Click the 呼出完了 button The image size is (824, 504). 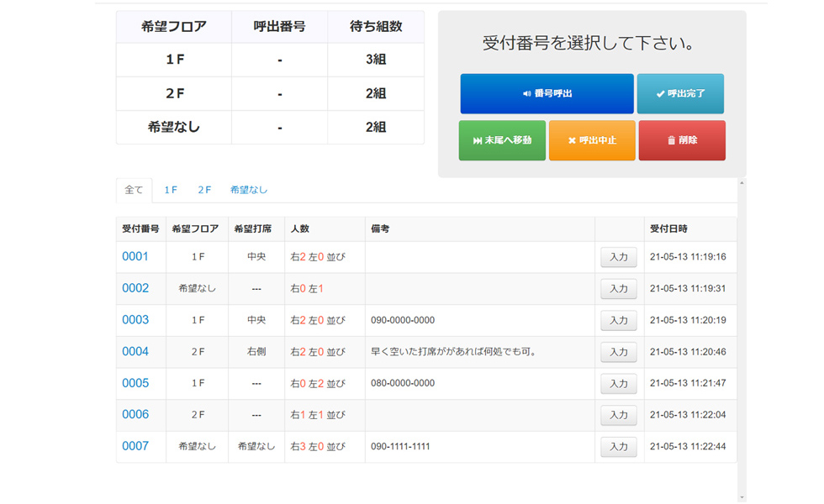(x=680, y=93)
